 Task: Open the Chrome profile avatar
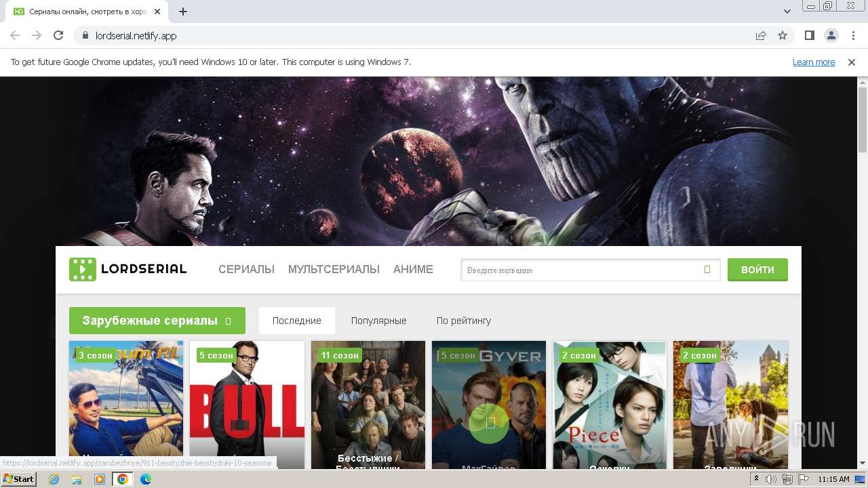[x=831, y=35]
